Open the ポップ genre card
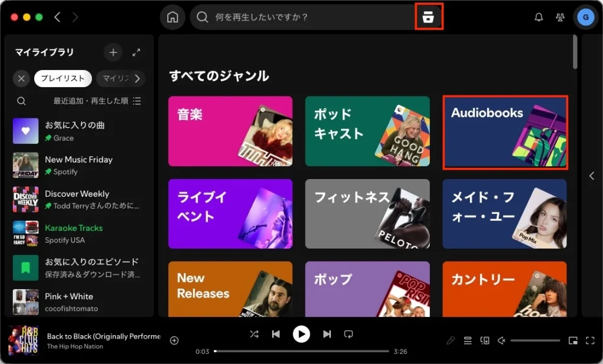Image resolution: width=603 pixels, height=364 pixels. [x=367, y=289]
